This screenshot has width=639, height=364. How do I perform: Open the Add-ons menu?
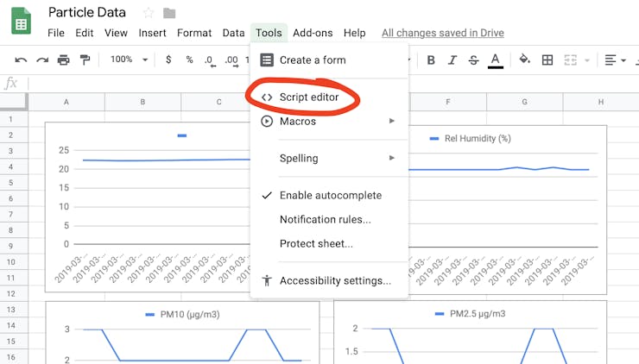tap(313, 33)
